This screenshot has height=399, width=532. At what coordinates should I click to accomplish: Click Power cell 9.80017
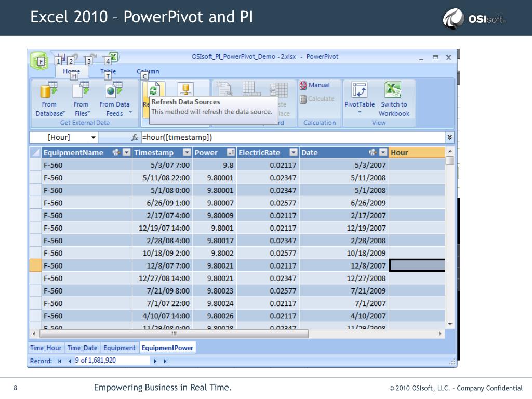(x=215, y=241)
